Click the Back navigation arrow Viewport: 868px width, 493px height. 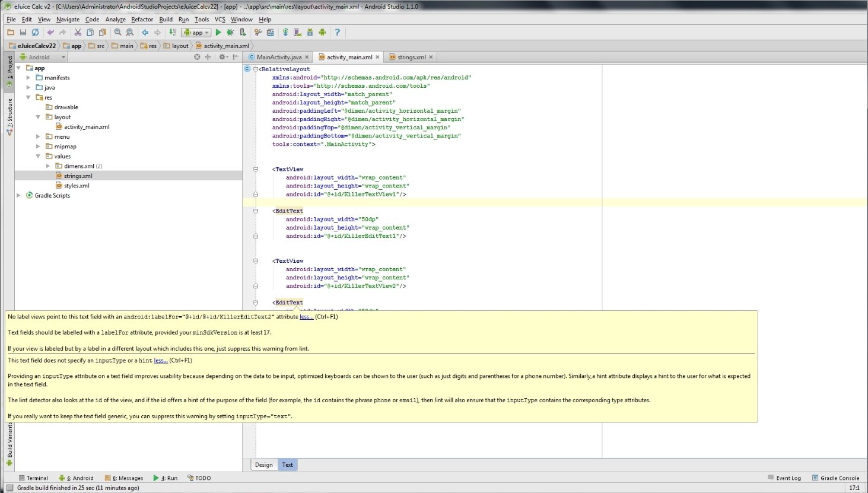coord(145,33)
